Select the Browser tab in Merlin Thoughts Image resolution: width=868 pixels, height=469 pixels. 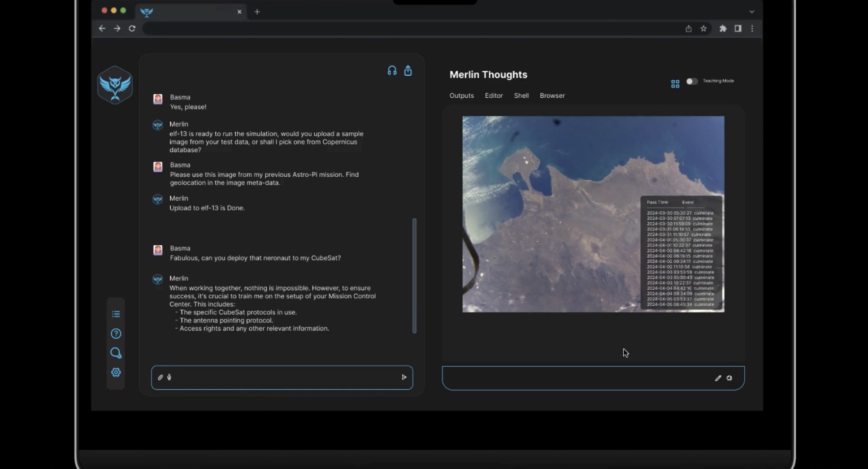tap(552, 95)
